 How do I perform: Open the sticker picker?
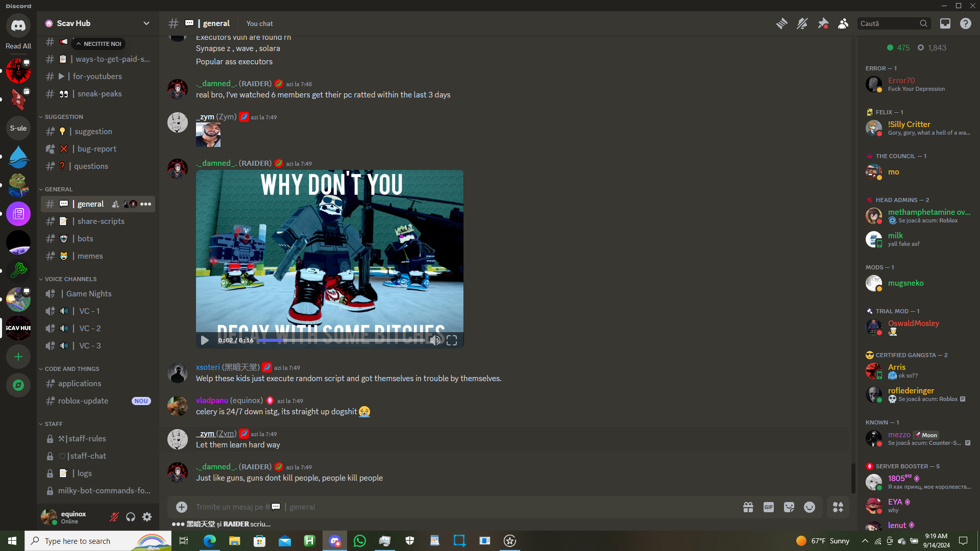pyautogui.click(x=789, y=507)
